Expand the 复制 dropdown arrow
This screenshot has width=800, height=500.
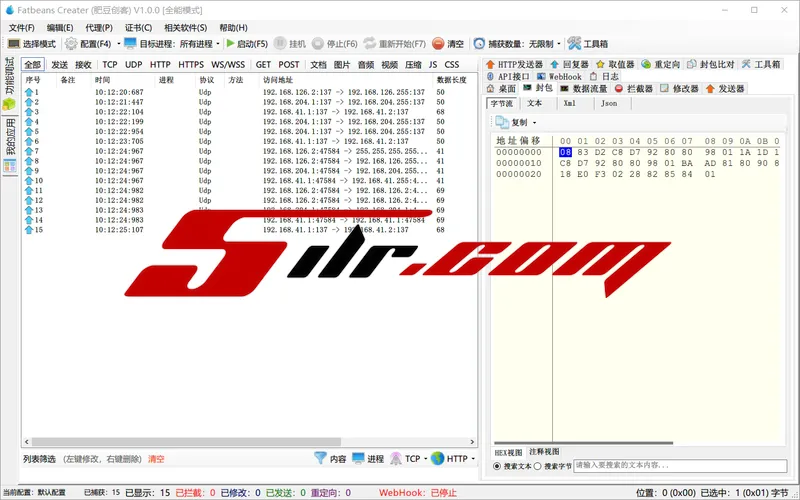534,122
